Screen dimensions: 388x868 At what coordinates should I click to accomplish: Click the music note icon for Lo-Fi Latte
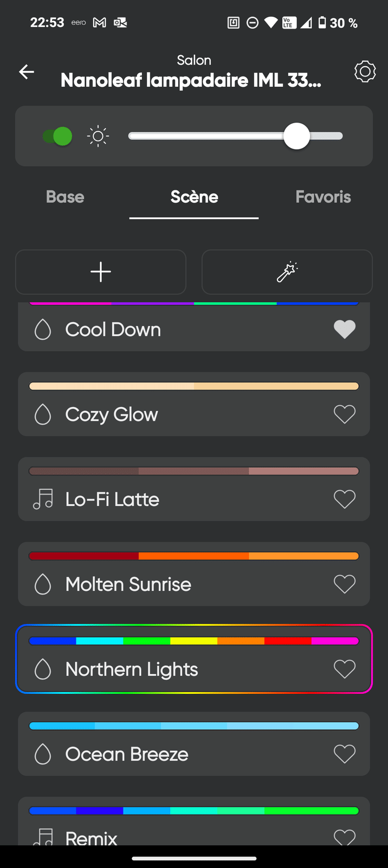(x=43, y=499)
